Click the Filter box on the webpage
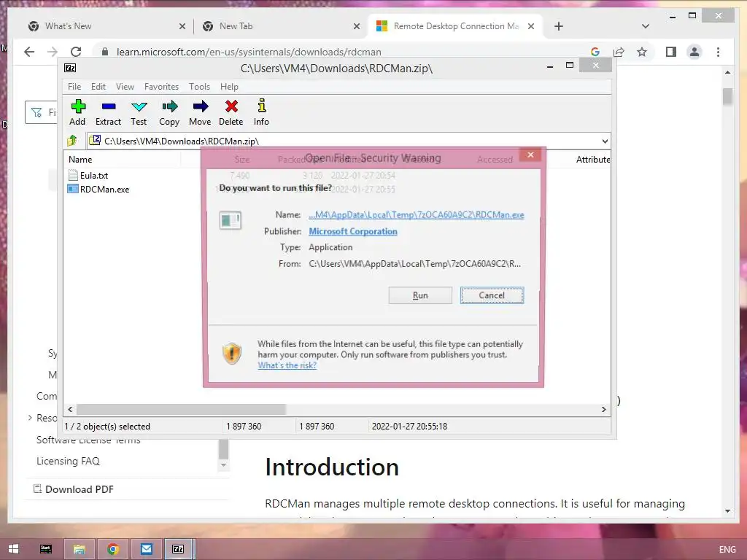This screenshot has width=747, height=560. pyautogui.click(x=41, y=112)
